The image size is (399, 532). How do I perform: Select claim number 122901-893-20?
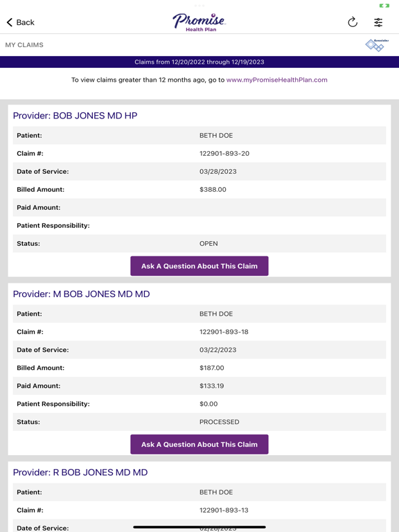tap(224, 154)
